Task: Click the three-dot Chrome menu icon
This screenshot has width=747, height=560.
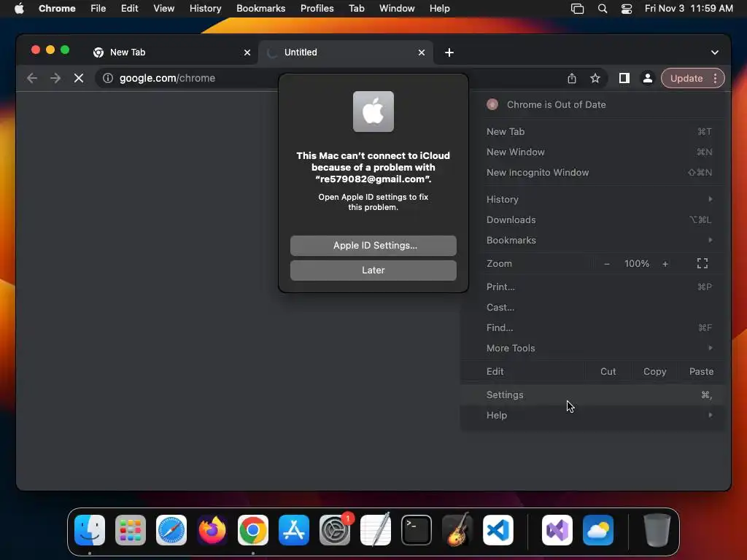Action: coord(715,78)
